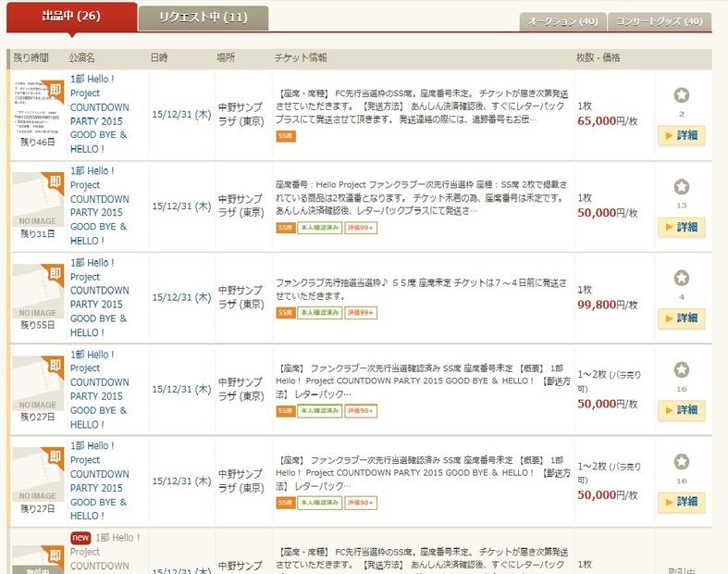Click 評価99+ badge on 残り31日 listing

(361, 228)
